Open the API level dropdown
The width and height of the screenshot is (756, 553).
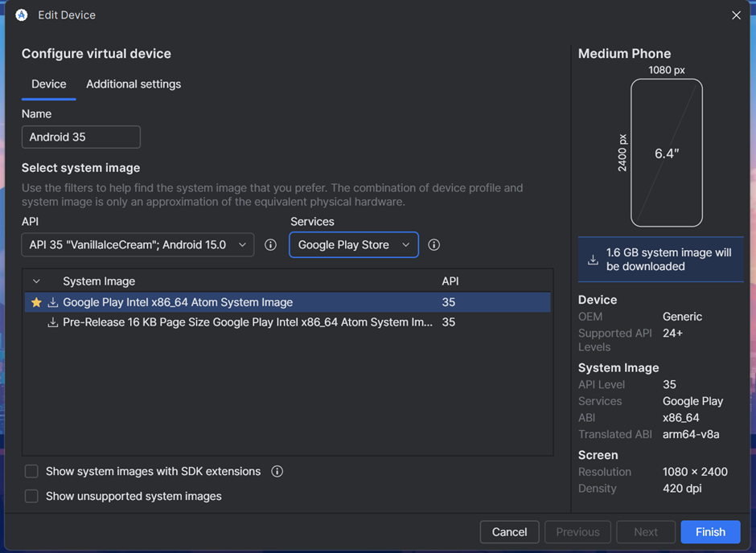[138, 244]
